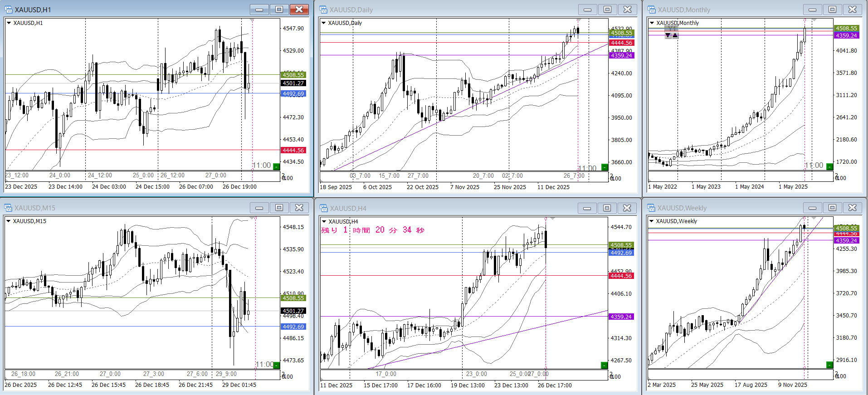The width and height of the screenshot is (868, 395).
Task: Toggle the green minus button in Weekly chart
Action: pos(829,365)
